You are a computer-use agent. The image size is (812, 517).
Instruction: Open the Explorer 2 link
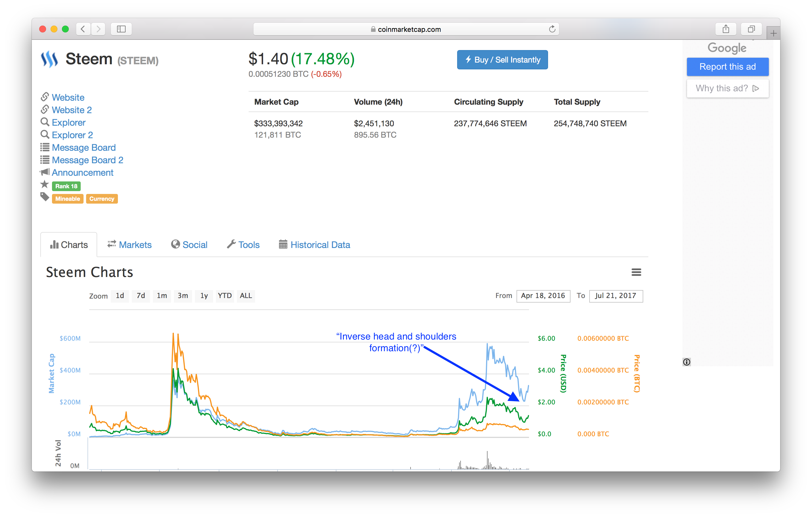72,135
